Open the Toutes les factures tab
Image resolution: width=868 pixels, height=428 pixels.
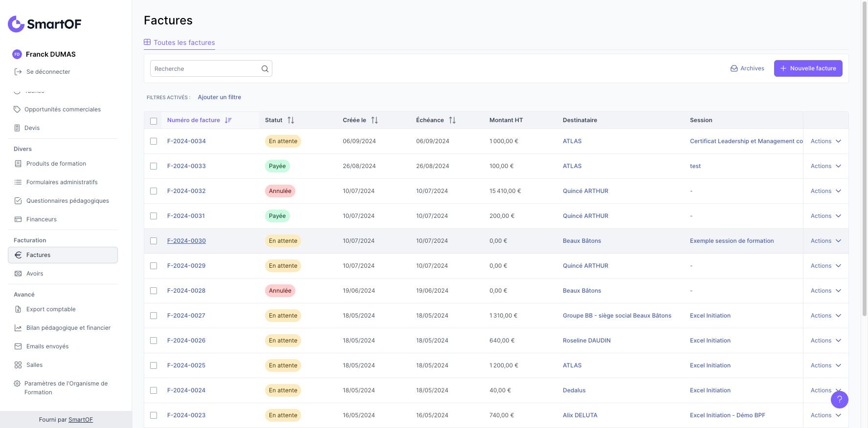coord(179,43)
